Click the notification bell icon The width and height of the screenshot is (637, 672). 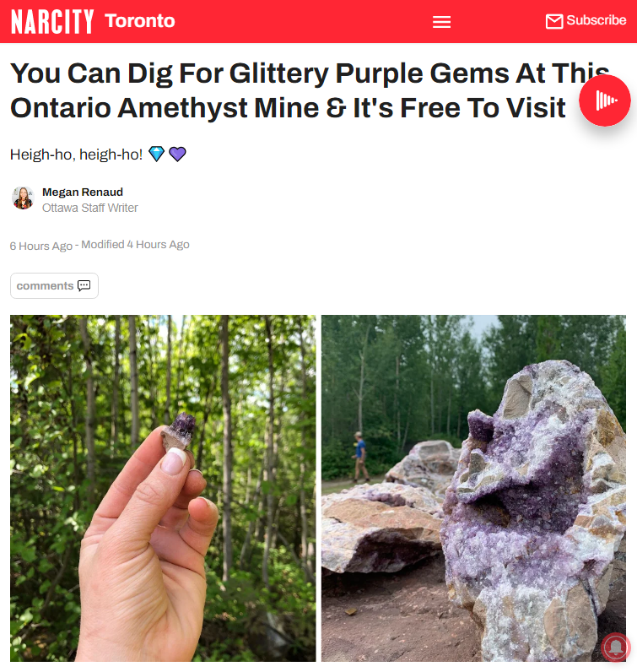point(616,648)
